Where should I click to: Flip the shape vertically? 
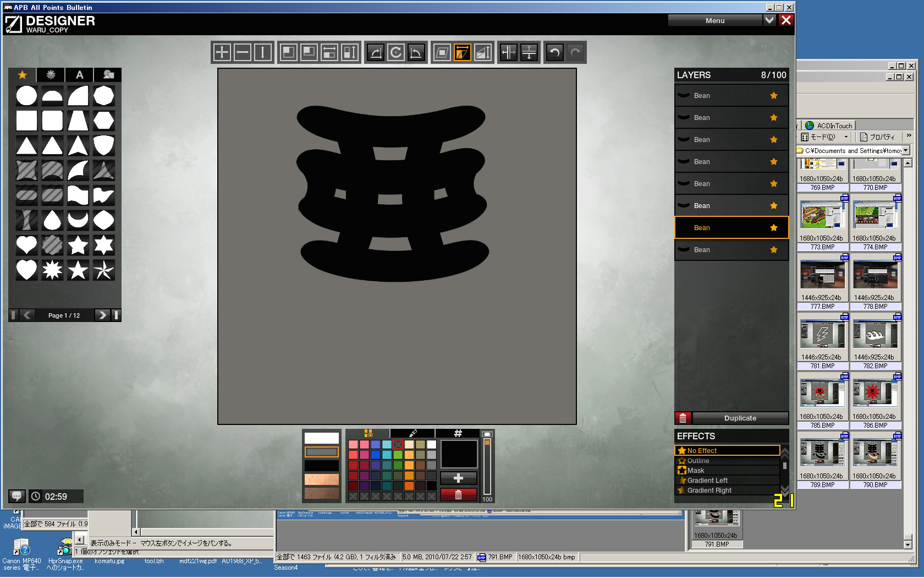pyautogui.click(x=529, y=52)
